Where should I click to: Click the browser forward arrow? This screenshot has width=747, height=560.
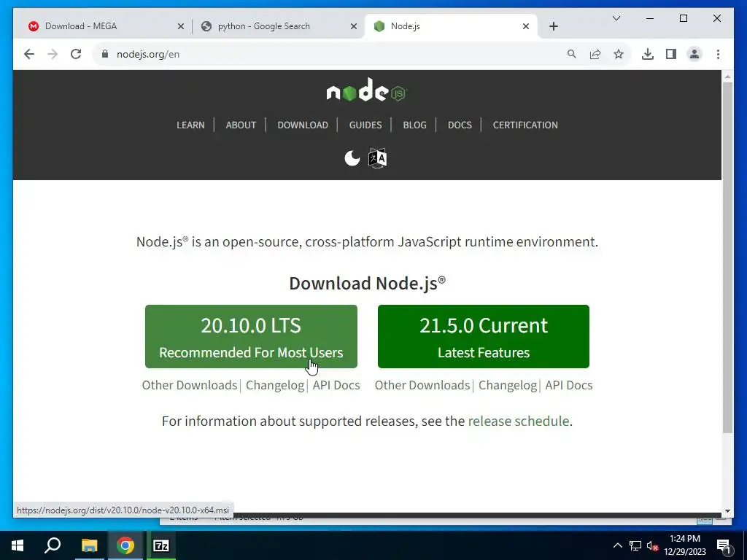pos(53,54)
